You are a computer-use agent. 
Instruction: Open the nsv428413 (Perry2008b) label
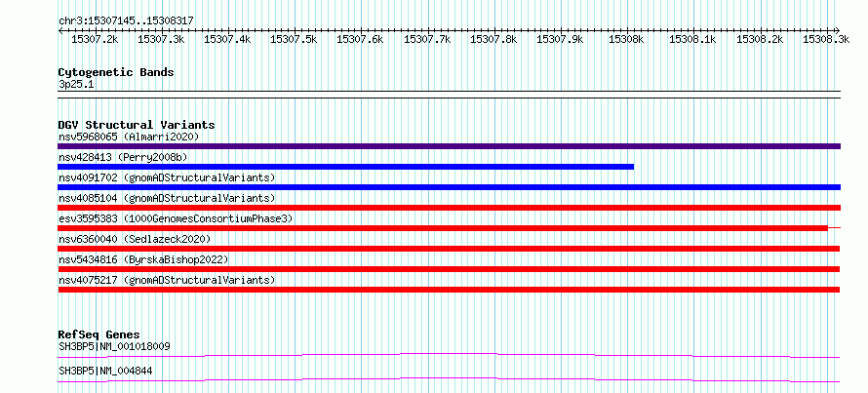[x=123, y=157]
